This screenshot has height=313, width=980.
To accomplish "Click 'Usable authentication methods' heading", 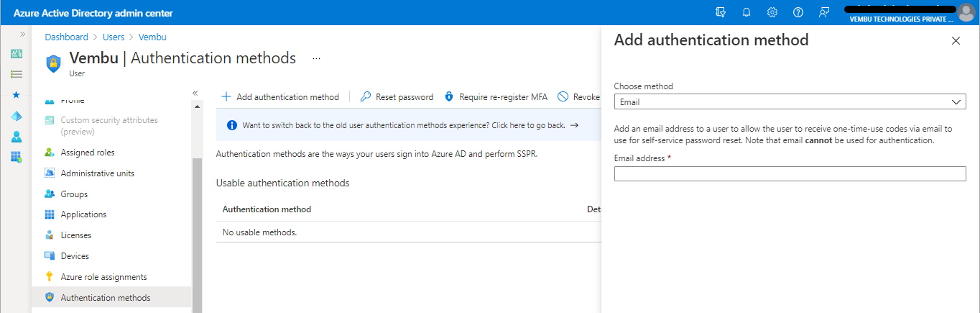I will pyautogui.click(x=283, y=183).
